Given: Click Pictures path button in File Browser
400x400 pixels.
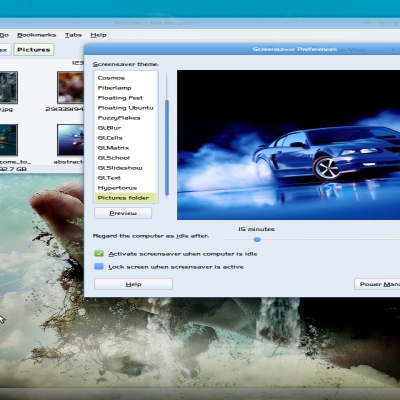Looking at the screenshot, I should [x=34, y=50].
